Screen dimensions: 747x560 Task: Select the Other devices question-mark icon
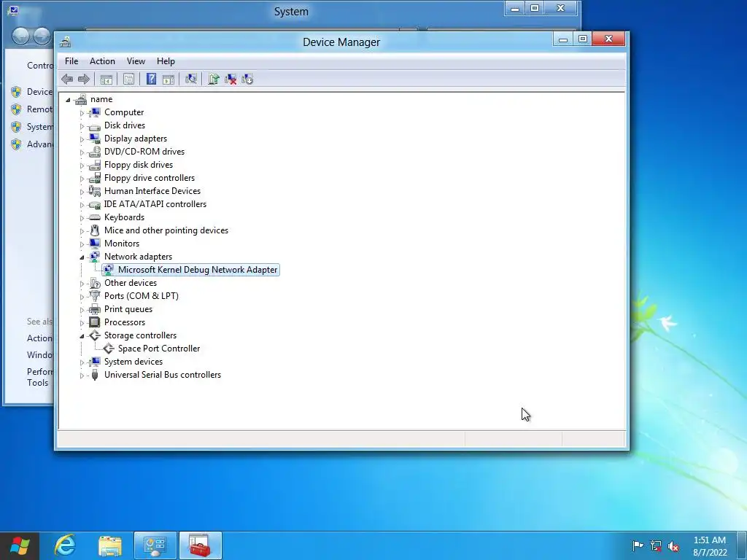[95, 283]
